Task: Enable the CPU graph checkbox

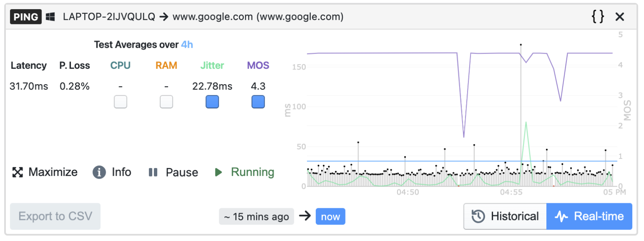Action: [x=120, y=102]
